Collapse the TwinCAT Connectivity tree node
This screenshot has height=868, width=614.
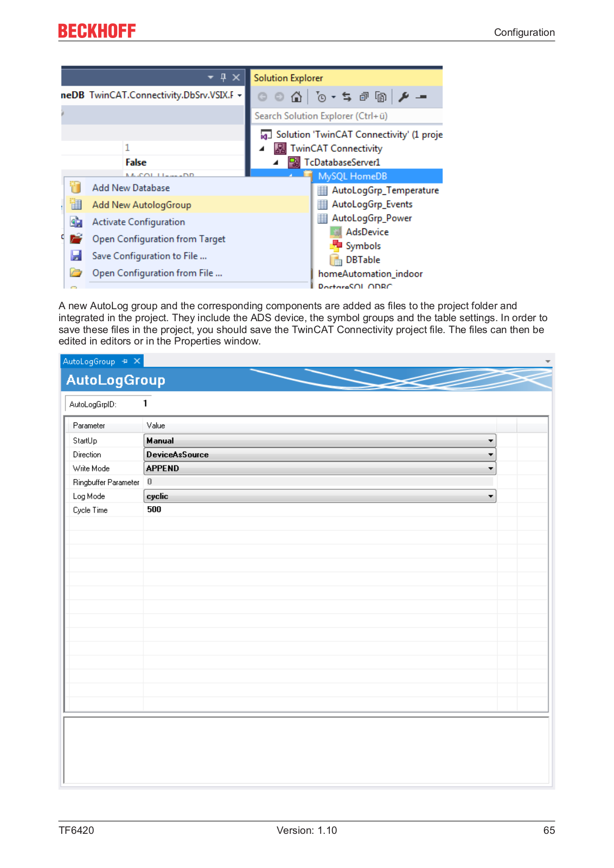pos(262,149)
